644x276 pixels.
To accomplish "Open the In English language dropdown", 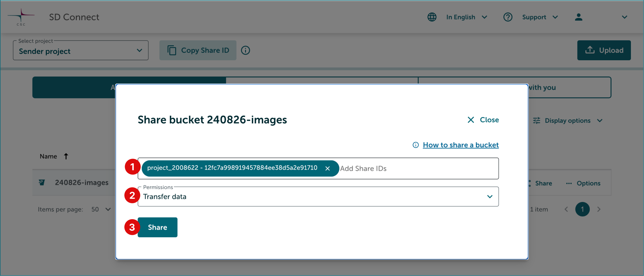I will pos(467,17).
